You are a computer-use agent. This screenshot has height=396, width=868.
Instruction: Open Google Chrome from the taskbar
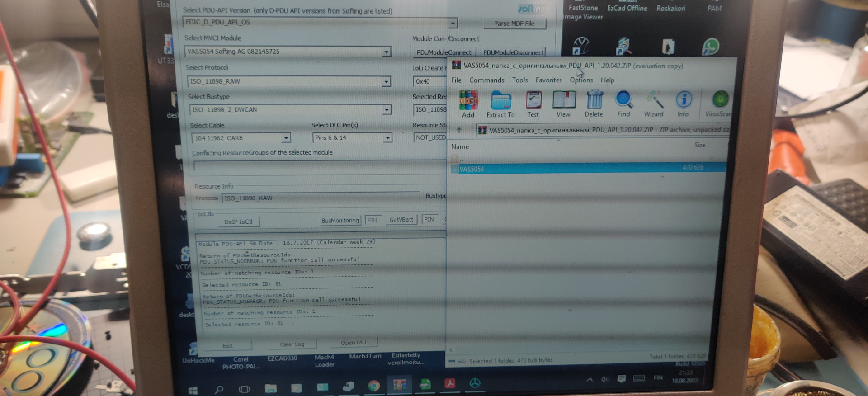click(x=374, y=386)
